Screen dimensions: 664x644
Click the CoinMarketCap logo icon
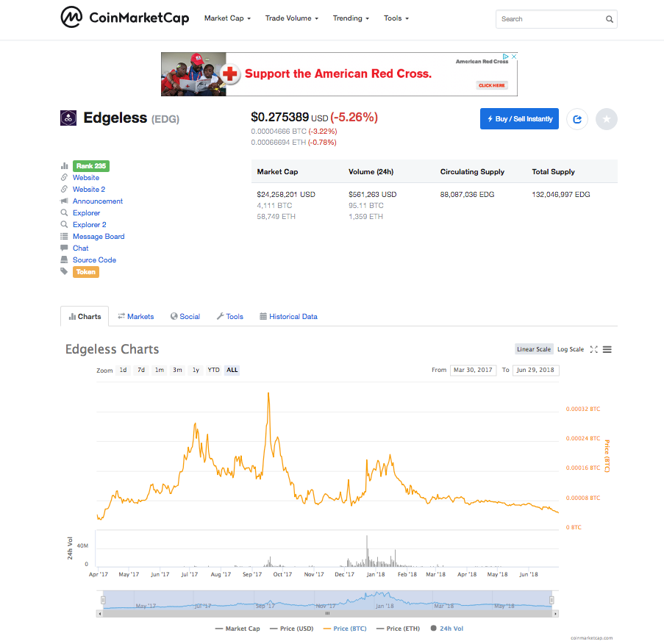71,18
